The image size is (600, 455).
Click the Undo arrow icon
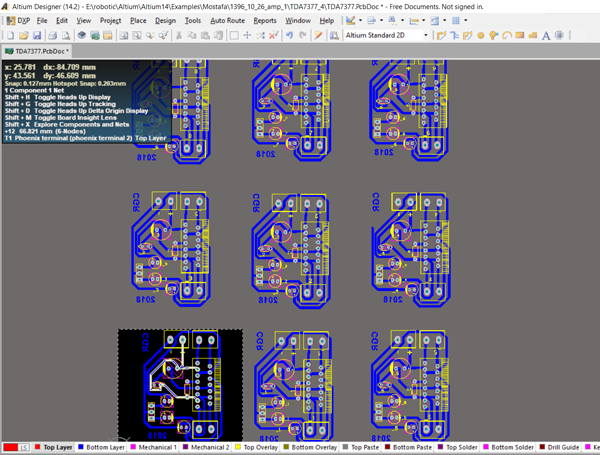tap(289, 35)
